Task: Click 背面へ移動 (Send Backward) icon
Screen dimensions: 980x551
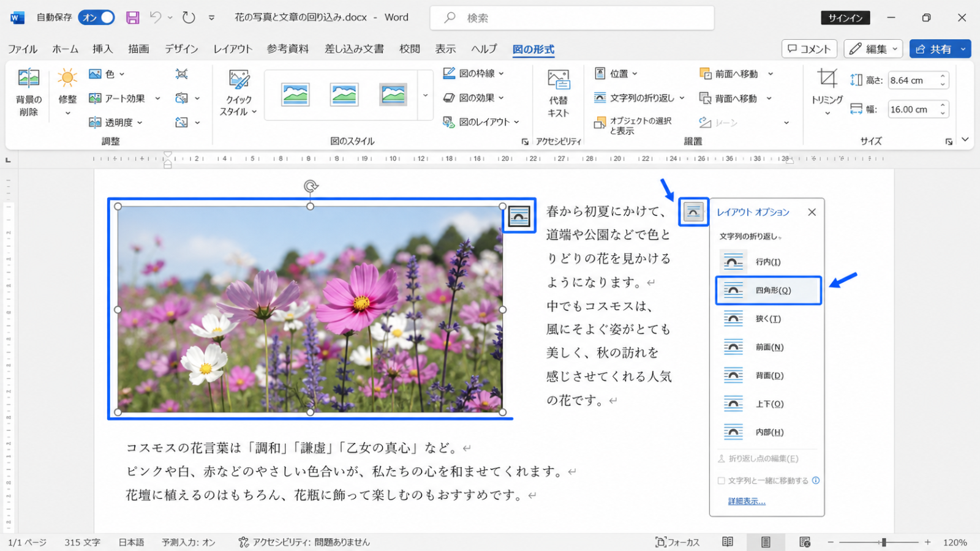Action: pos(705,98)
